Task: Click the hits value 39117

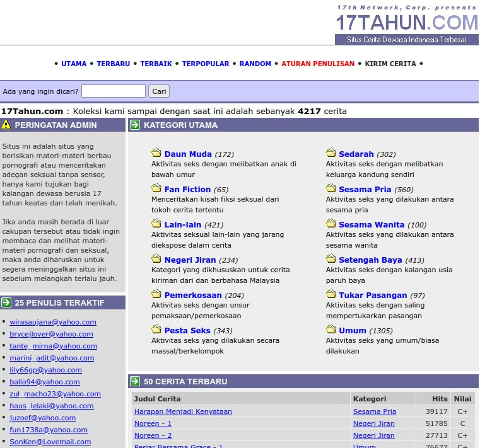Action: tap(436, 411)
